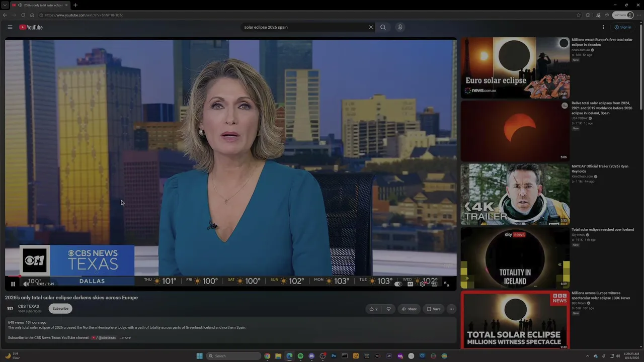Start voice search with the microphone
This screenshot has height=362, width=644.
click(x=400, y=27)
